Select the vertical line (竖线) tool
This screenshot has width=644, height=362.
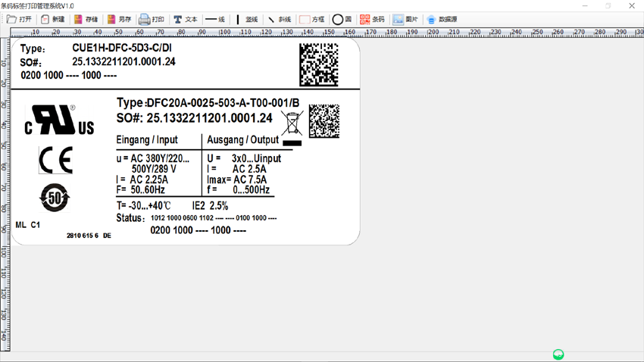(x=247, y=20)
